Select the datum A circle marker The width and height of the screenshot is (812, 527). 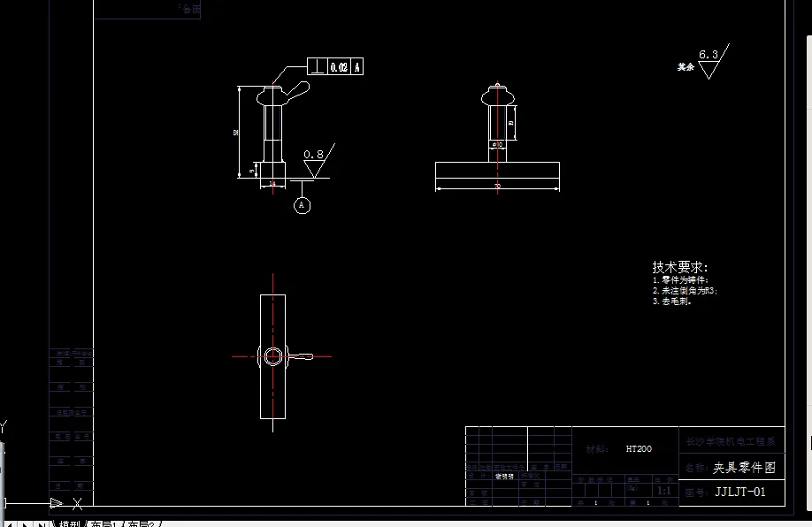(x=302, y=205)
